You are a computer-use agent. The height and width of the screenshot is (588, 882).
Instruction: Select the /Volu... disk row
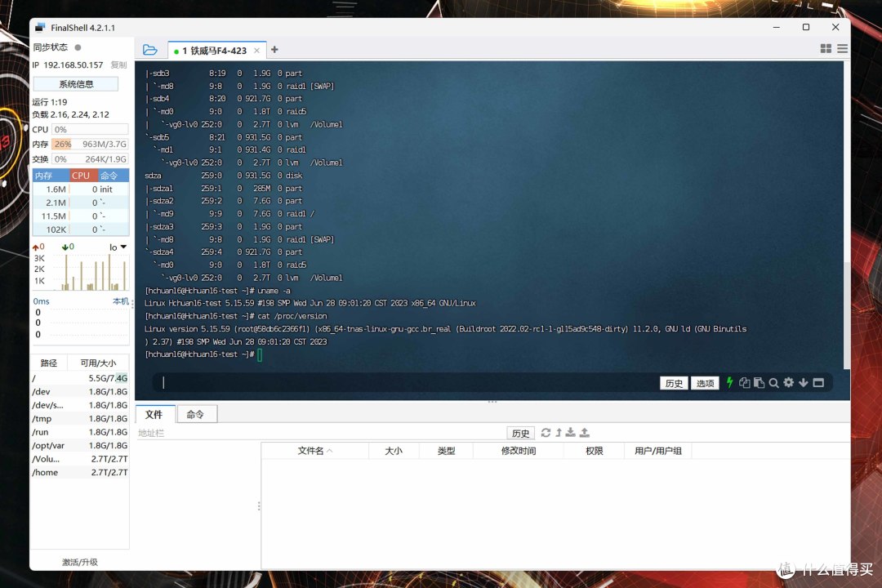click(79, 459)
